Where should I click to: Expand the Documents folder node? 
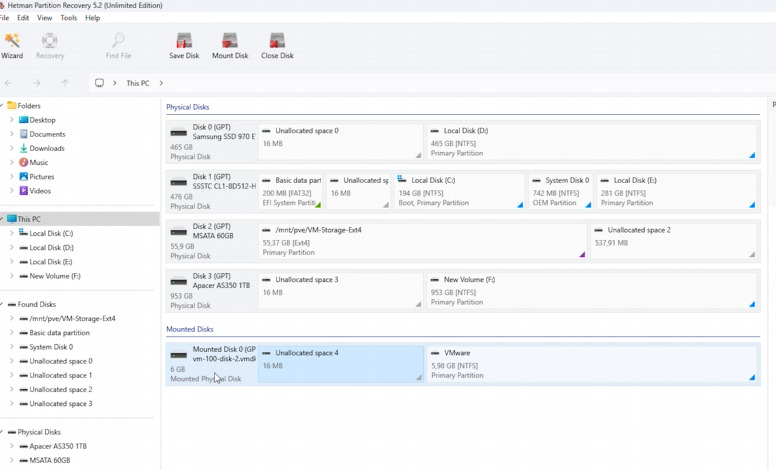11,134
